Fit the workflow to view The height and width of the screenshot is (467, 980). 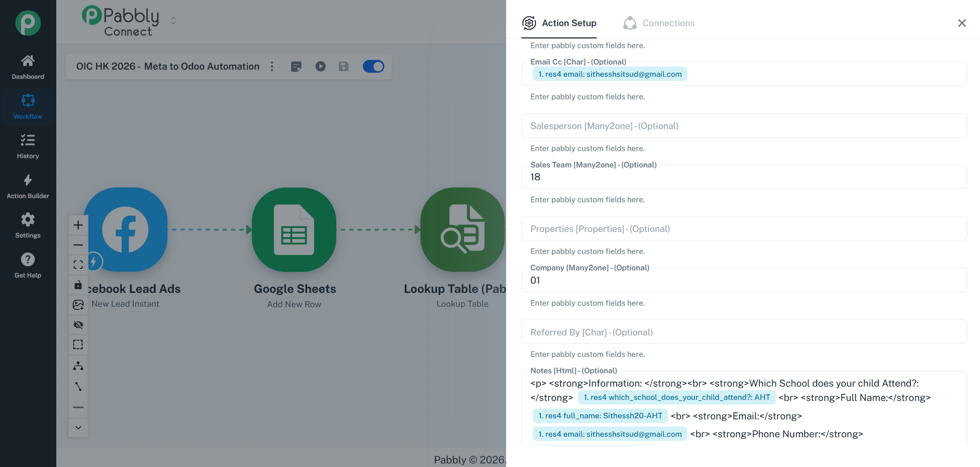78,265
